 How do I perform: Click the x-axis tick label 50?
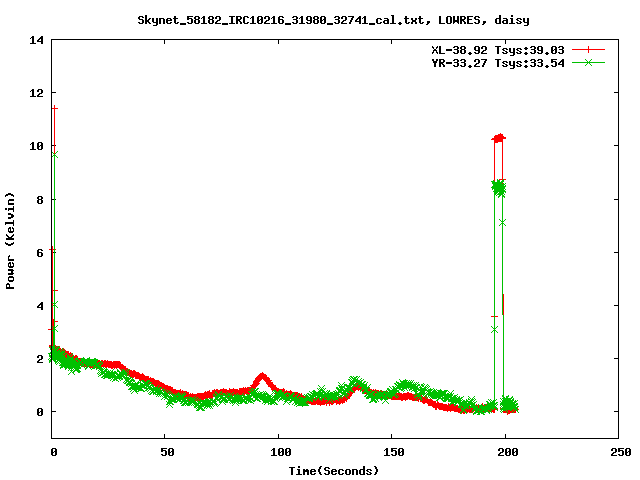(x=167, y=452)
